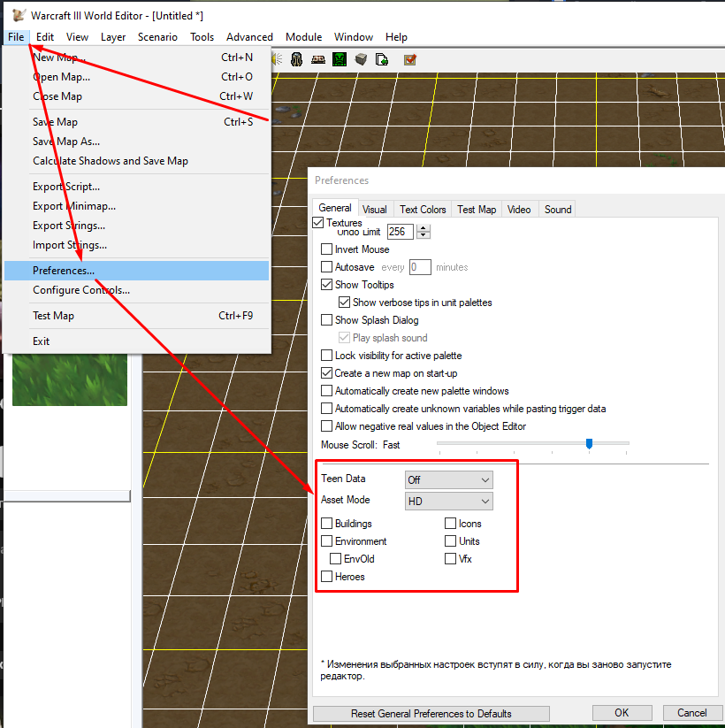Open the Teen Data dropdown
The image size is (725, 728).
tap(449, 480)
